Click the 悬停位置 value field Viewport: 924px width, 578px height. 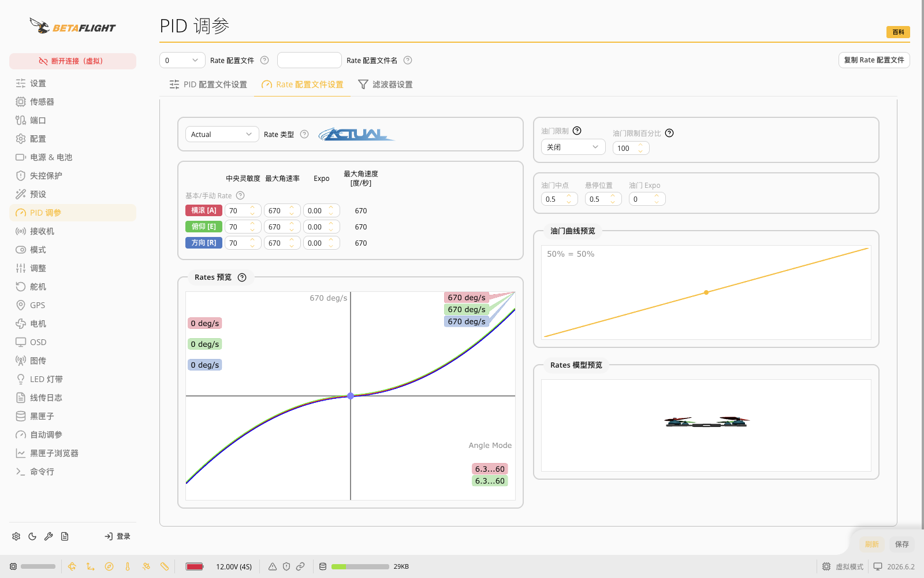pyautogui.click(x=603, y=199)
